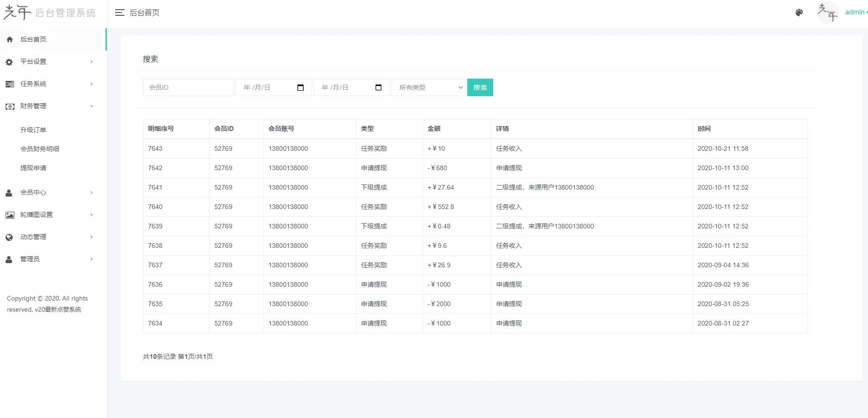Open 会员财务明细 in the sidebar
This screenshot has height=418, width=868.
click(40, 149)
